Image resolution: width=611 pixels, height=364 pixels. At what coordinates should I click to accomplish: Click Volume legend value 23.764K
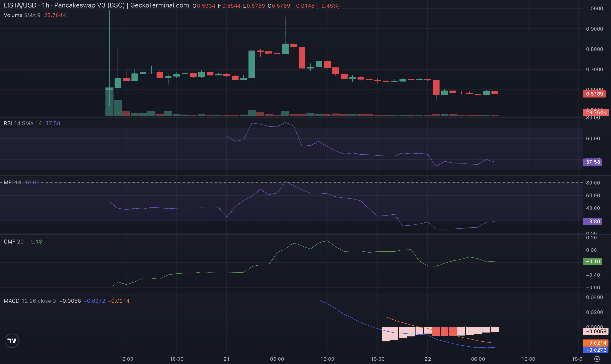[x=55, y=15]
